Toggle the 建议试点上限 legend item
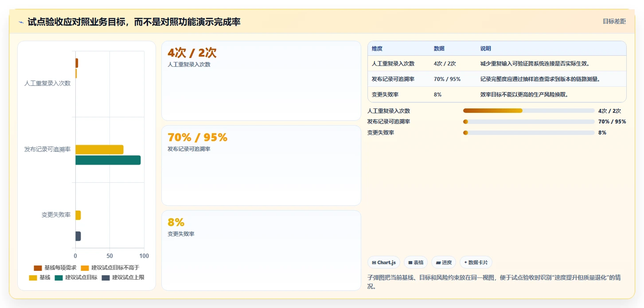 (x=123, y=277)
